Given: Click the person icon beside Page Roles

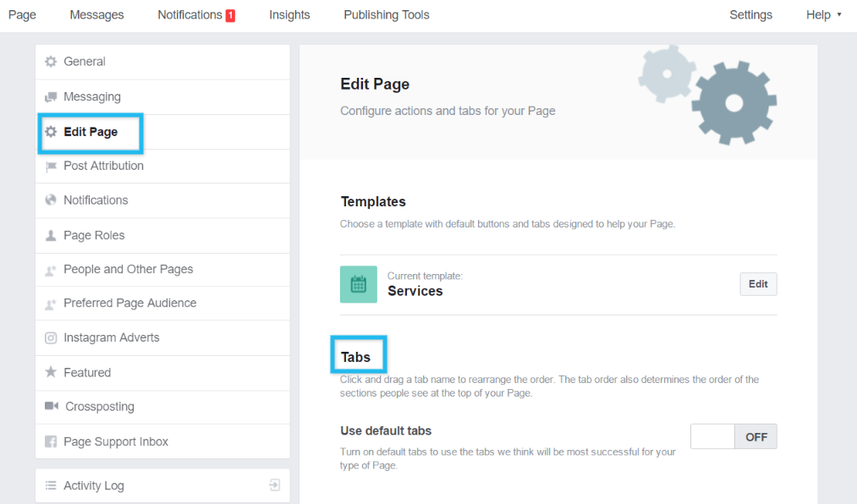Looking at the screenshot, I should point(51,236).
